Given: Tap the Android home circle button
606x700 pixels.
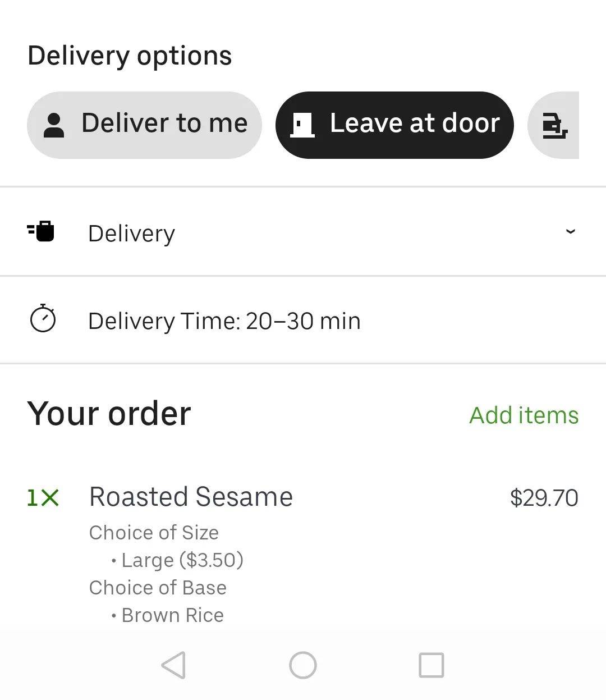Looking at the screenshot, I should pyautogui.click(x=303, y=665).
